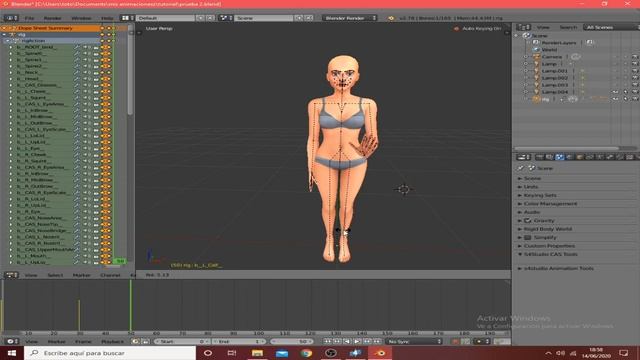Select RenderLayers in the outliner
The image size is (640, 360).
click(559, 43)
